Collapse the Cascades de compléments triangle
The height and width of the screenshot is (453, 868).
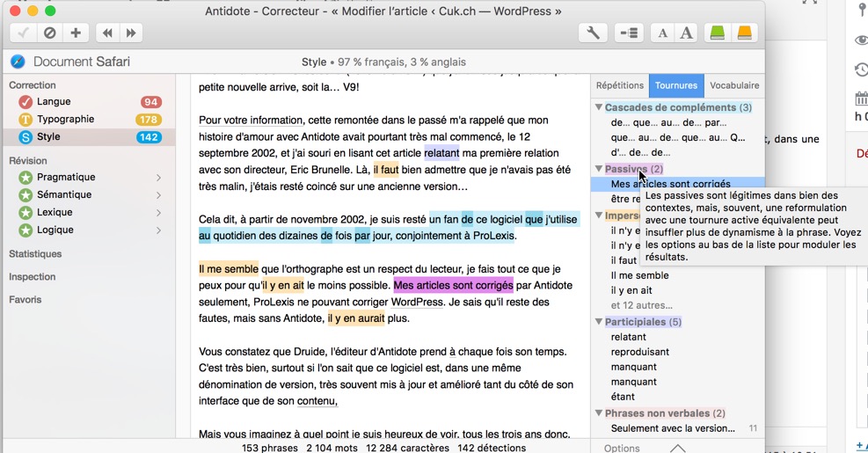[x=598, y=107]
